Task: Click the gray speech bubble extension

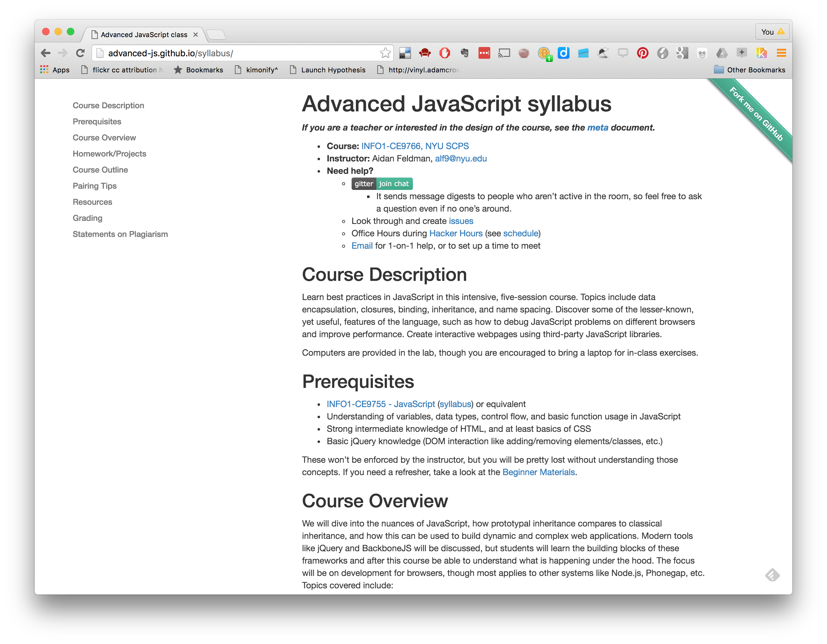Action: point(623,53)
